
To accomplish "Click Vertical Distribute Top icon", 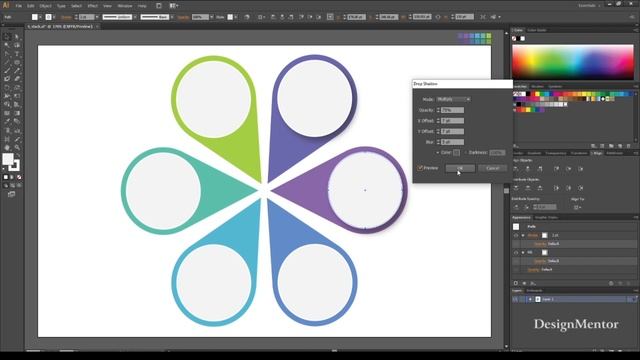I will click(516, 188).
